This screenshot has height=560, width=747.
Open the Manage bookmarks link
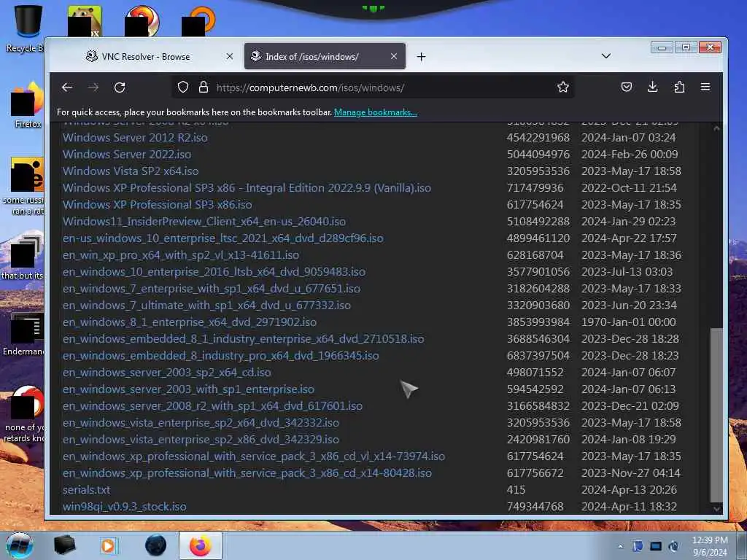[x=376, y=112]
